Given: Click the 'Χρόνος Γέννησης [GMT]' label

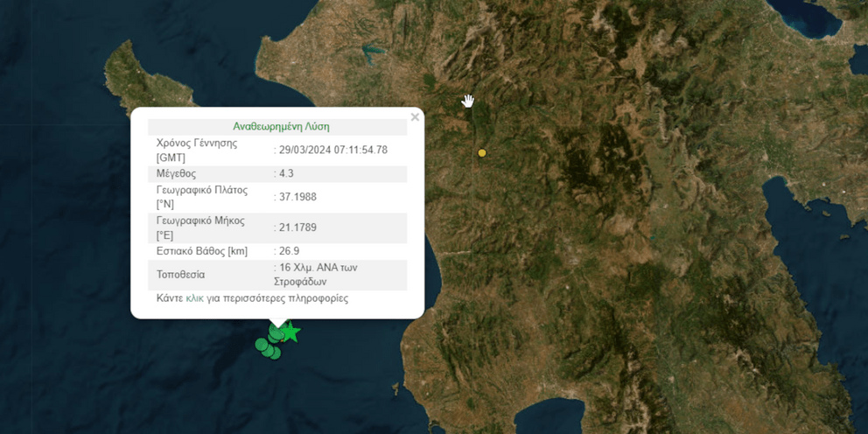Looking at the screenshot, I should [x=197, y=150].
